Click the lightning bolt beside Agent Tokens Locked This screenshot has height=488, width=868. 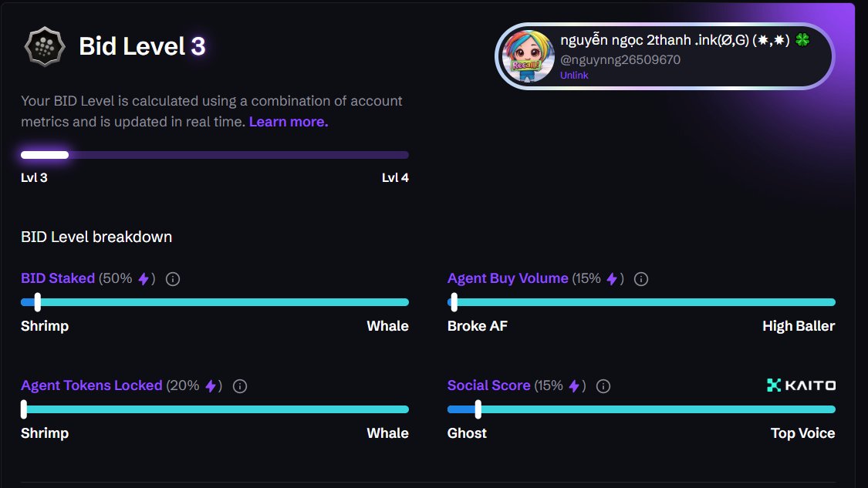(x=211, y=385)
